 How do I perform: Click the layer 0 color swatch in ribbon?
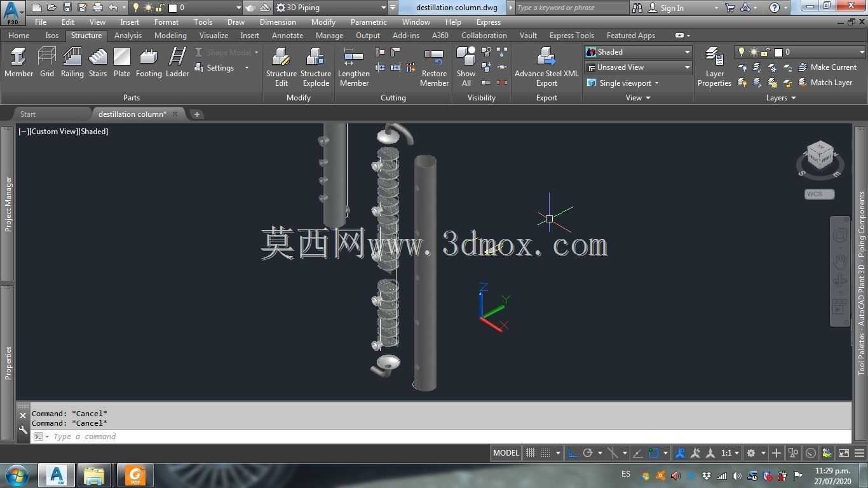778,52
